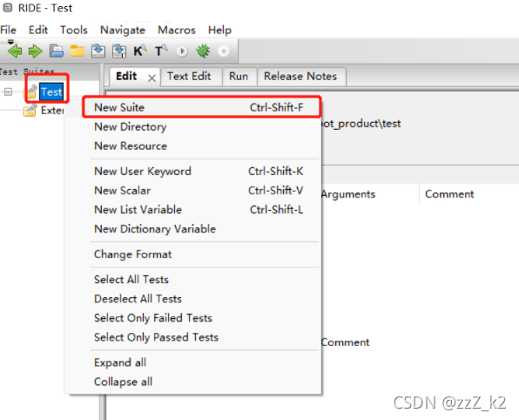
Task: Click the RIDE app icon in title bar
Action: tap(8, 8)
